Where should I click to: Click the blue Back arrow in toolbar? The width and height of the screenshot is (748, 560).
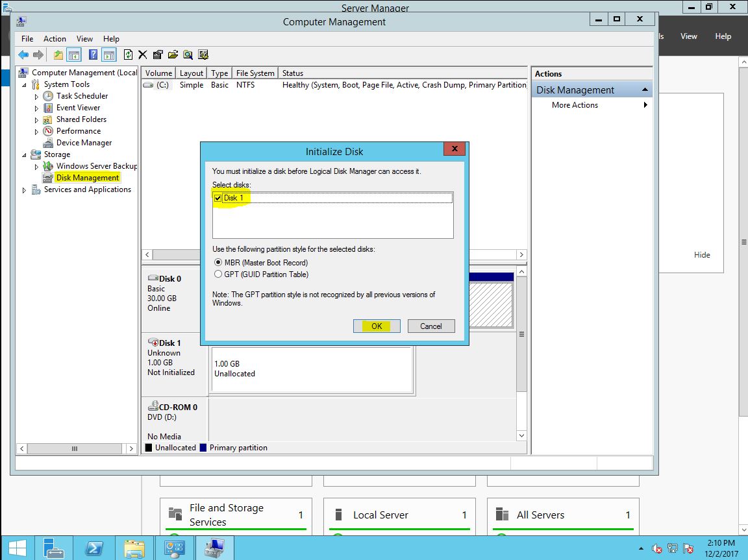tap(23, 55)
